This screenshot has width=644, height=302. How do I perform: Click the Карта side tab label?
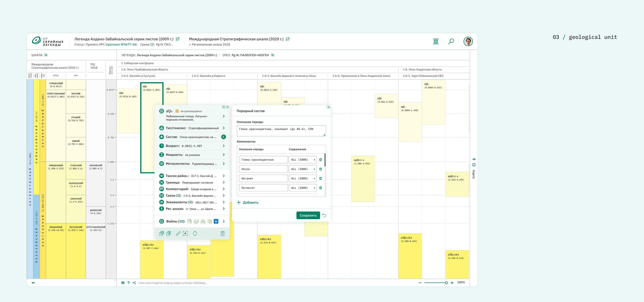tap(474, 174)
